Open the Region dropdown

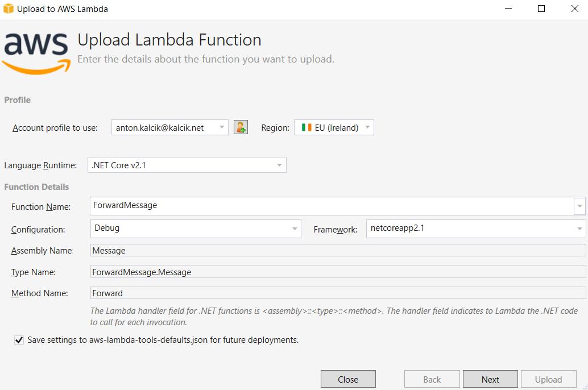[x=367, y=127]
